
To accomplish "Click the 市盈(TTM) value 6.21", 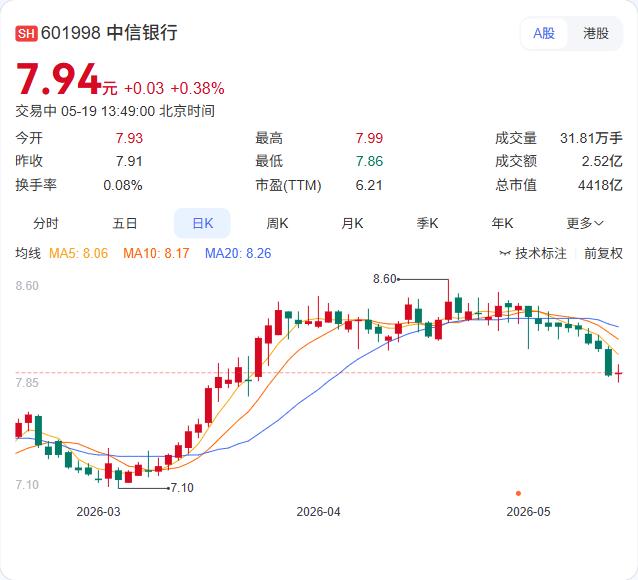I will 369,185.
